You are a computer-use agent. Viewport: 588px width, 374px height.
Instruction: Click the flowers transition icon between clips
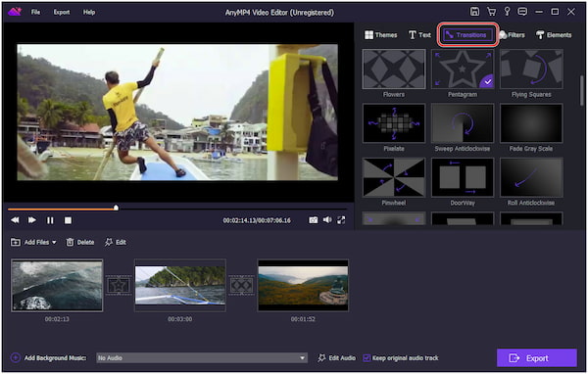click(241, 286)
